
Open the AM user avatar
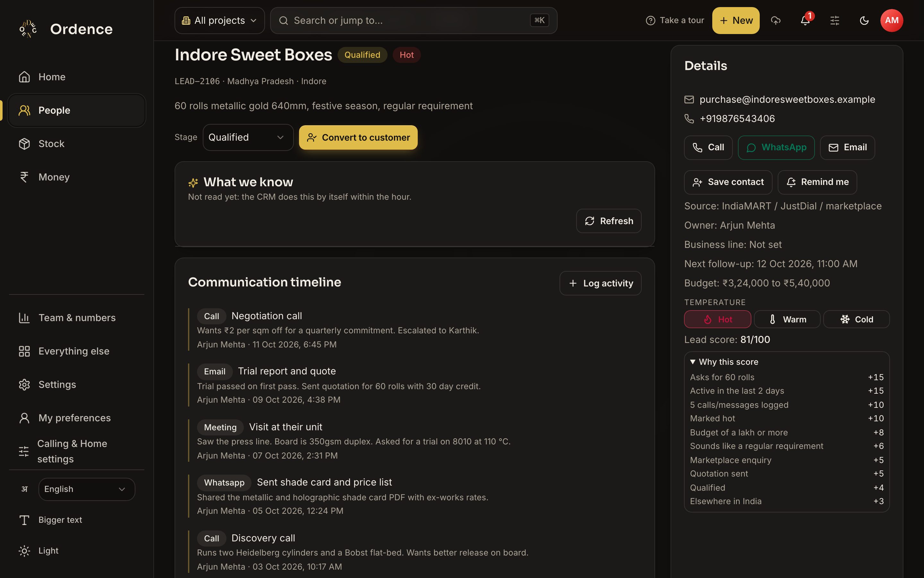(x=892, y=20)
